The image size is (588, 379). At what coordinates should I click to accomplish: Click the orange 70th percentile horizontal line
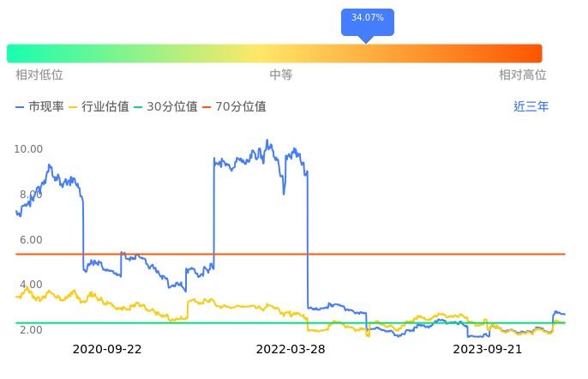tap(429, 254)
